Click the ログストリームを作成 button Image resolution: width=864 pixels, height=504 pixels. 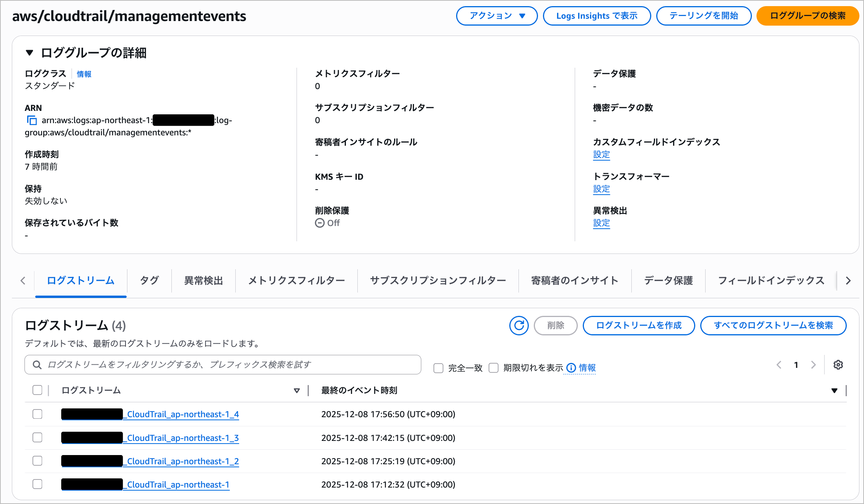[x=638, y=325]
